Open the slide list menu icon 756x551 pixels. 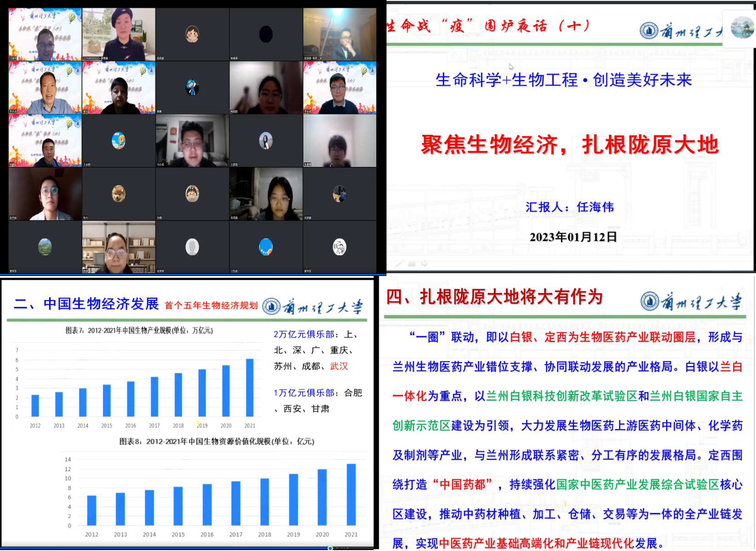411,264
